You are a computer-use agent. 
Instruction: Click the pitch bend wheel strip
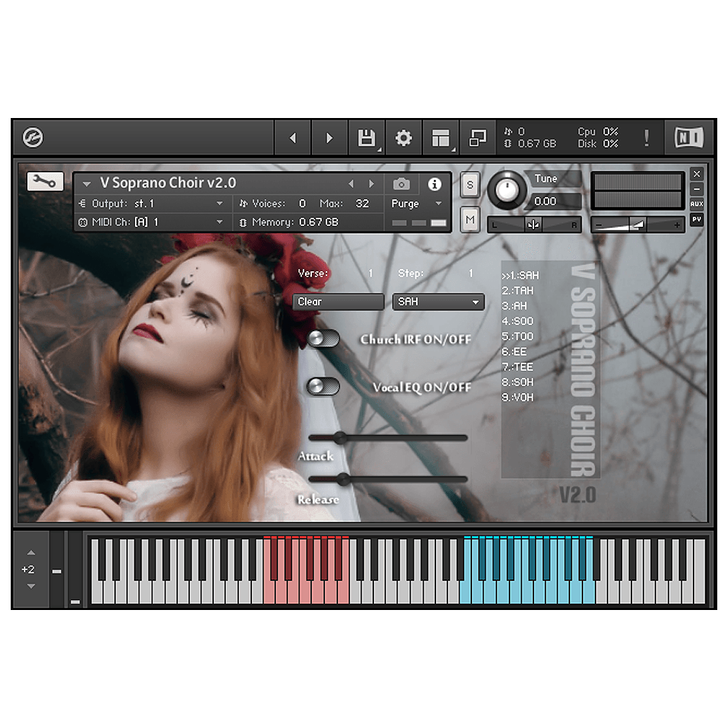point(57,569)
